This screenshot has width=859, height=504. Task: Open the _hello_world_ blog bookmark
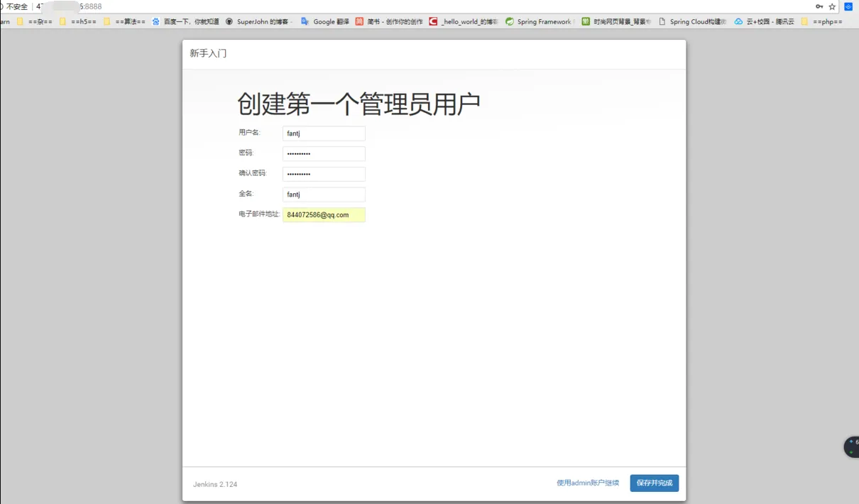[x=464, y=22]
